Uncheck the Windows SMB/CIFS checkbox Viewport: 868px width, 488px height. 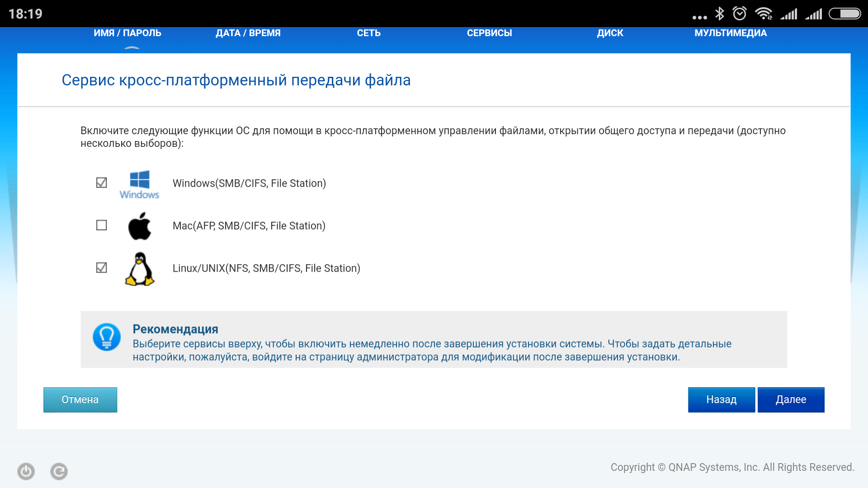(x=102, y=183)
